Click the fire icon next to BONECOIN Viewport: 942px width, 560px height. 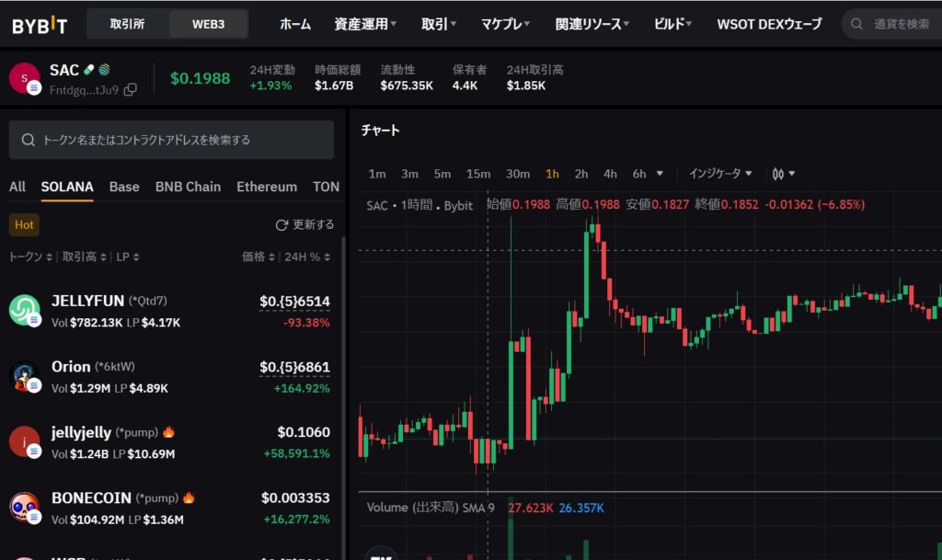point(189,497)
